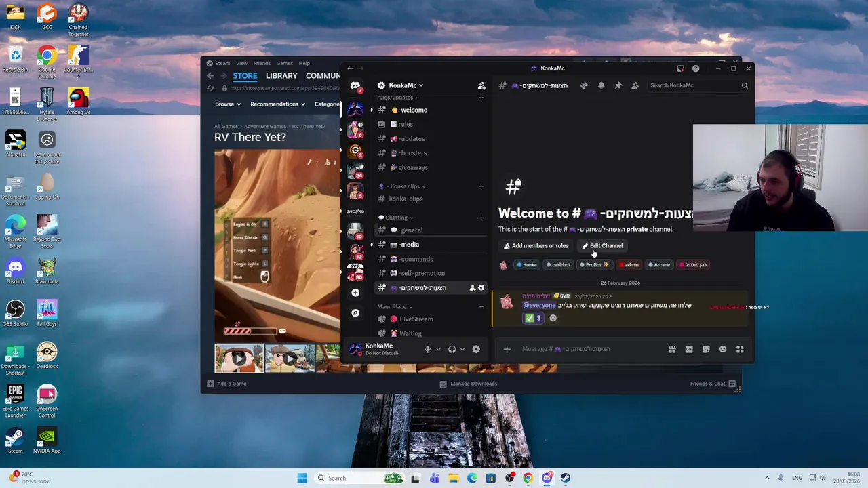The image size is (868, 488).
Task: Click Edit Channel button
Action: 602,246
